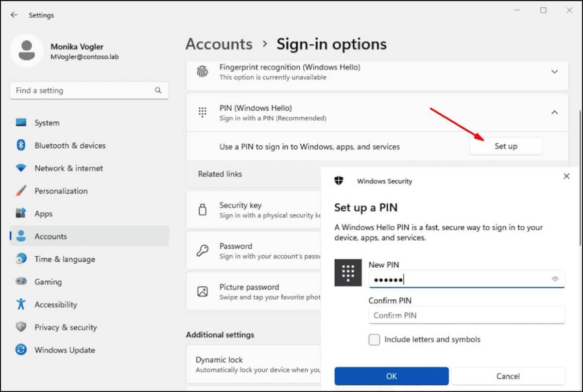Click the Accessibility figure icon

[21, 305]
